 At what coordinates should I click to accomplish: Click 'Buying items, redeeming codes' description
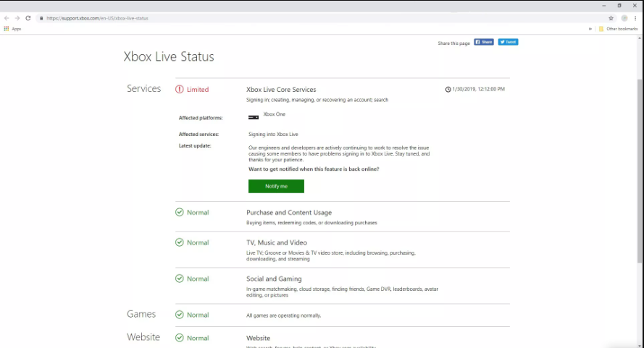point(311,223)
